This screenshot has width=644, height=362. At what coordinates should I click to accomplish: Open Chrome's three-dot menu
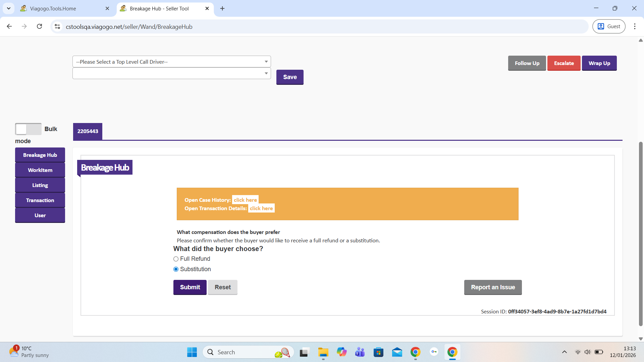tap(635, 26)
